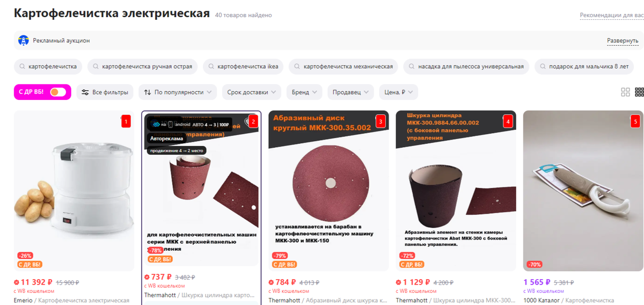Open 'Абразивный диск круглый' product thumbnail
644x305 pixels.
pos(328,191)
